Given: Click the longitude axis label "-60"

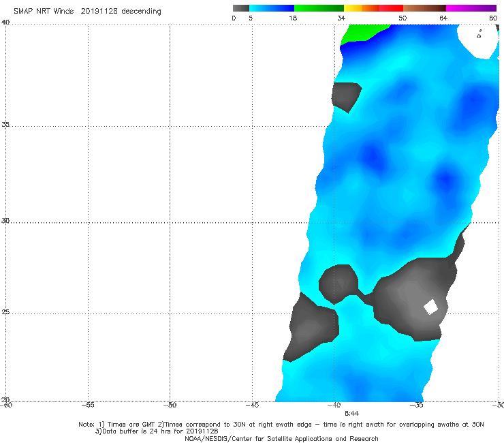Looking at the screenshot, I should [5, 405].
